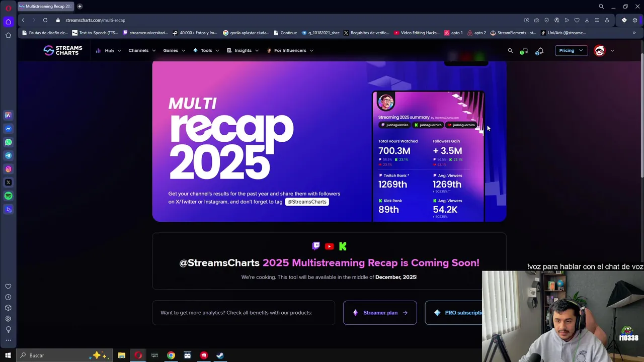The image size is (644, 362).
Task: Open the Text-to-Speech bookmark
Action: click(95, 33)
